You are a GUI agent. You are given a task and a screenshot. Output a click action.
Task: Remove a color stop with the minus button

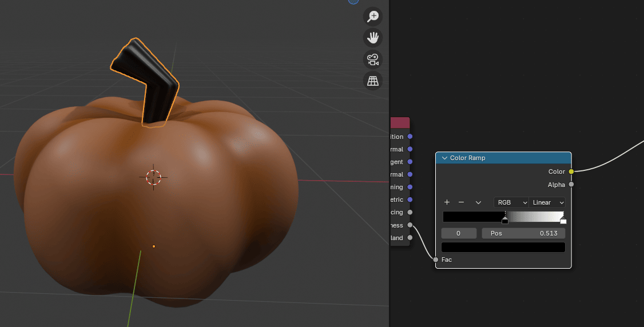click(x=461, y=202)
